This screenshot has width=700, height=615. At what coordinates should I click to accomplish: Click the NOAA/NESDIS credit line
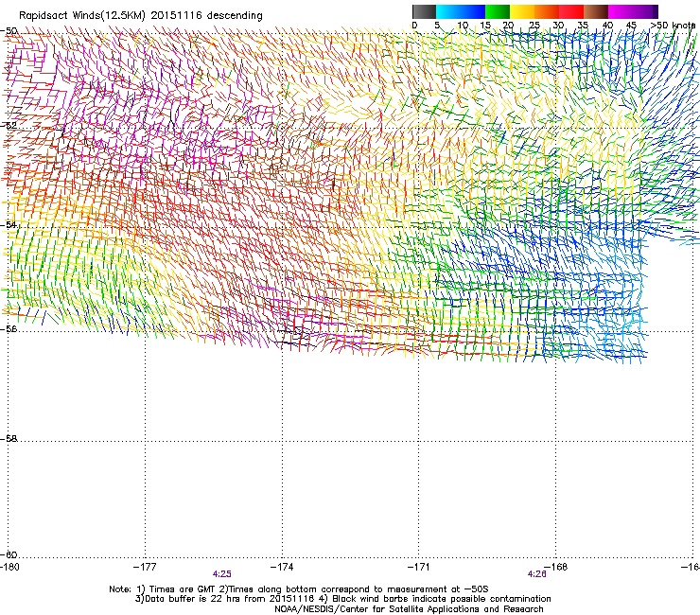[409, 609]
